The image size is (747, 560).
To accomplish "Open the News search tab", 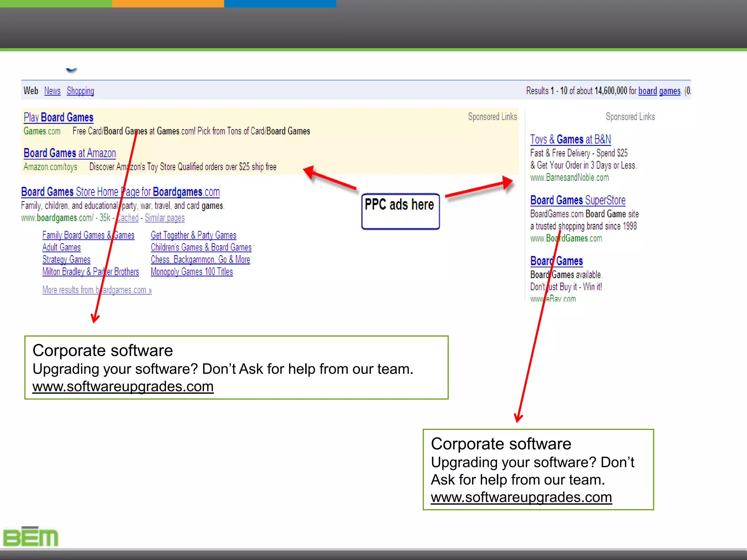I will coord(52,91).
